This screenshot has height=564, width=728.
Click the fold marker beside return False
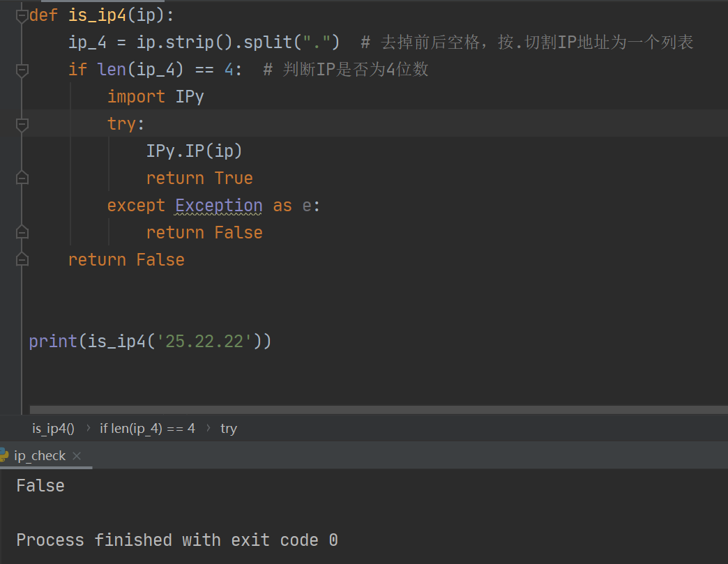tap(21, 231)
